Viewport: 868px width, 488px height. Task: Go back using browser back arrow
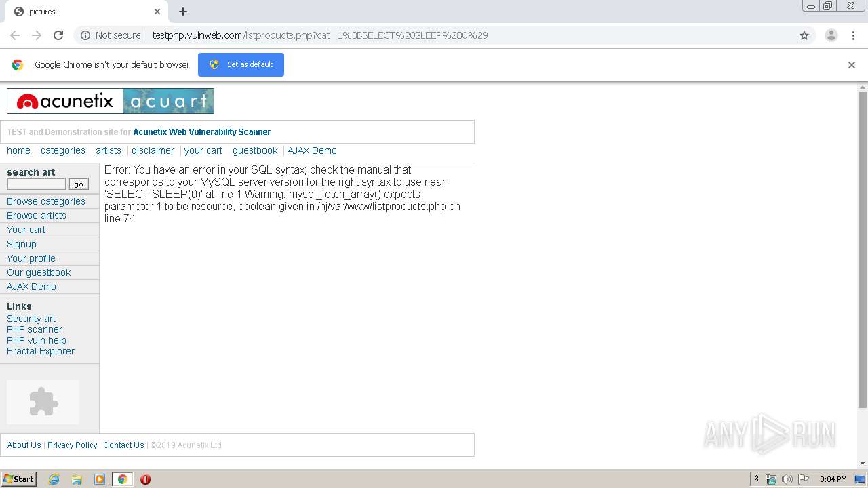click(15, 35)
